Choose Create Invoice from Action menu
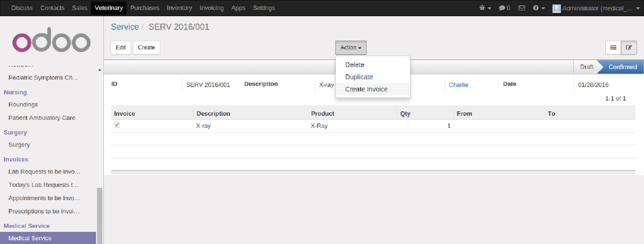 point(366,89)
